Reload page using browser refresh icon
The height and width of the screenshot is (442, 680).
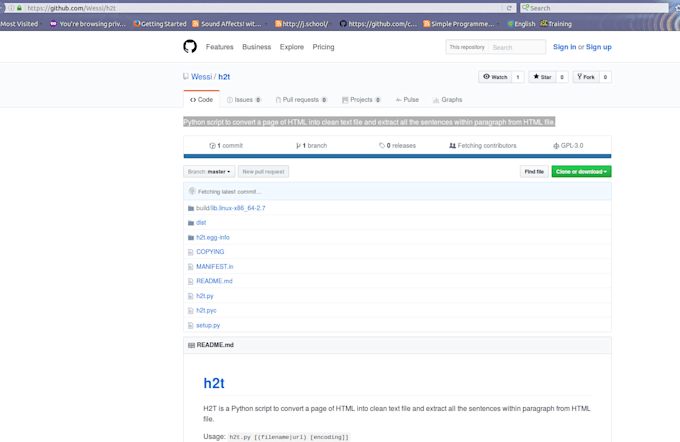(x=509, y=8)
